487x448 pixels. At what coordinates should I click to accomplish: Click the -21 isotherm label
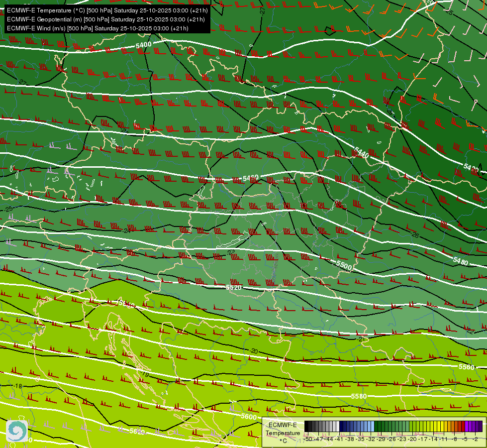click(x=361, y=339)
